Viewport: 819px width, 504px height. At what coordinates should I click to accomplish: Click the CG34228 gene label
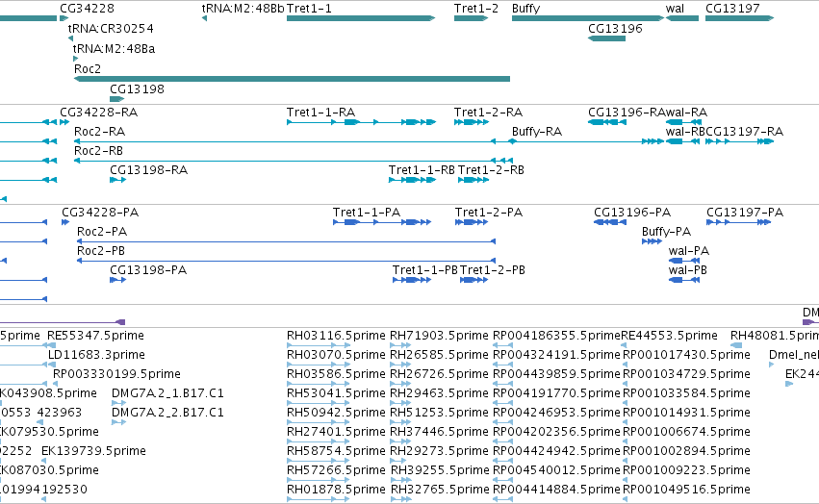point(87,9)
